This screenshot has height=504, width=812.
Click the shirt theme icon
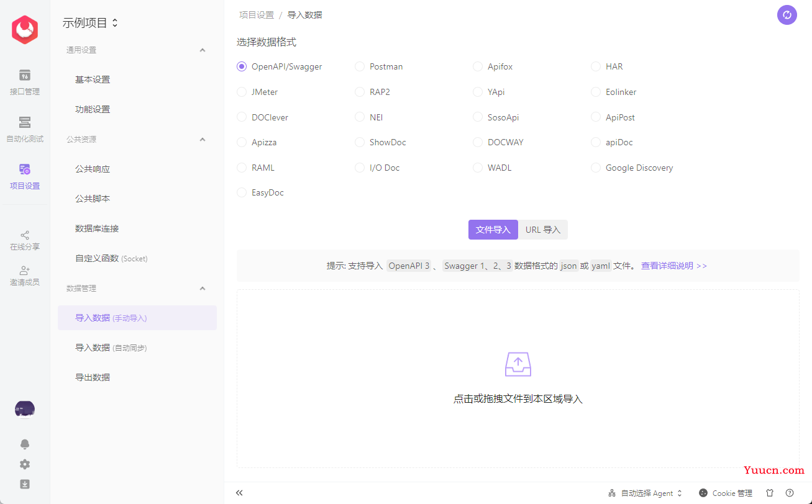pos(770,493)
